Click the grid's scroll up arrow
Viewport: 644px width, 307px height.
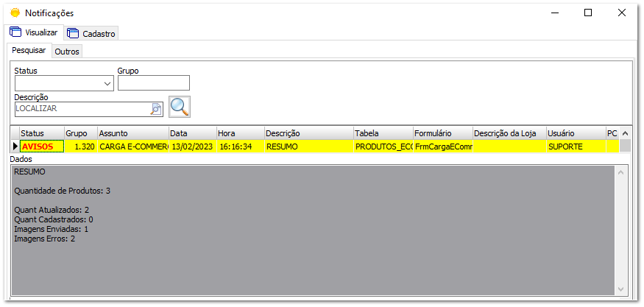point(625,133)
